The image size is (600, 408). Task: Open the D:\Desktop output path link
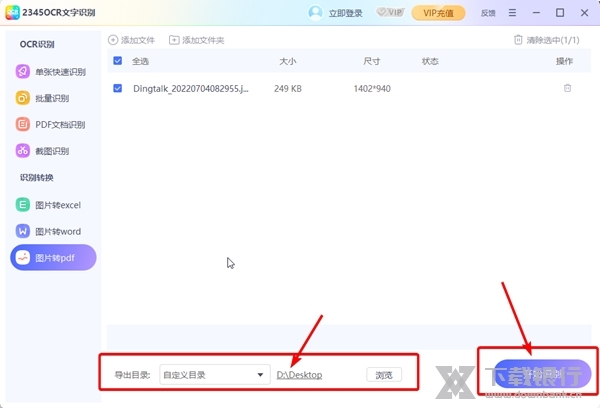(299, 375)
